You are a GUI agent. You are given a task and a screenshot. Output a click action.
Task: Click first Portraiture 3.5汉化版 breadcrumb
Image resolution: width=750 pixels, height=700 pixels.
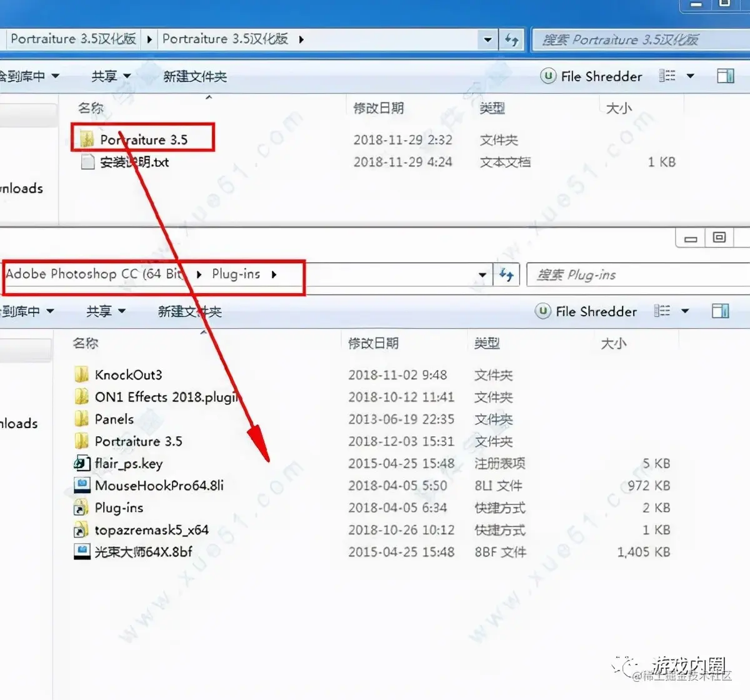tap(73, 39)
